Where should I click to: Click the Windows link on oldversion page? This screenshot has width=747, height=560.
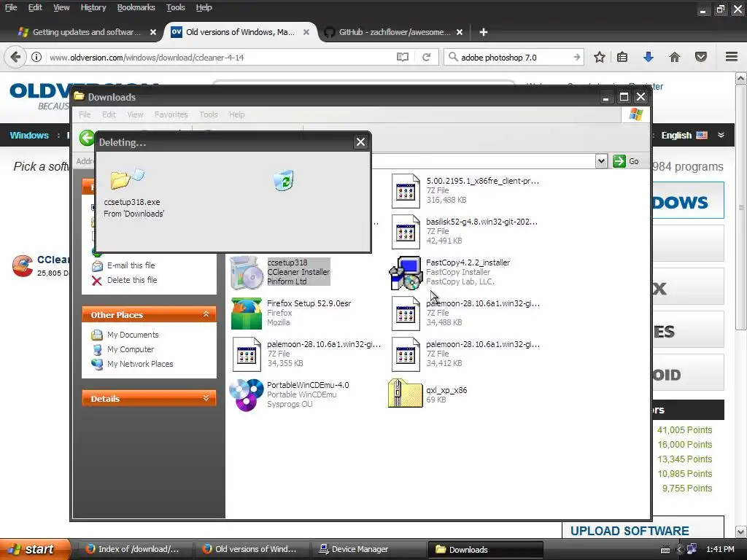point(29,135)
